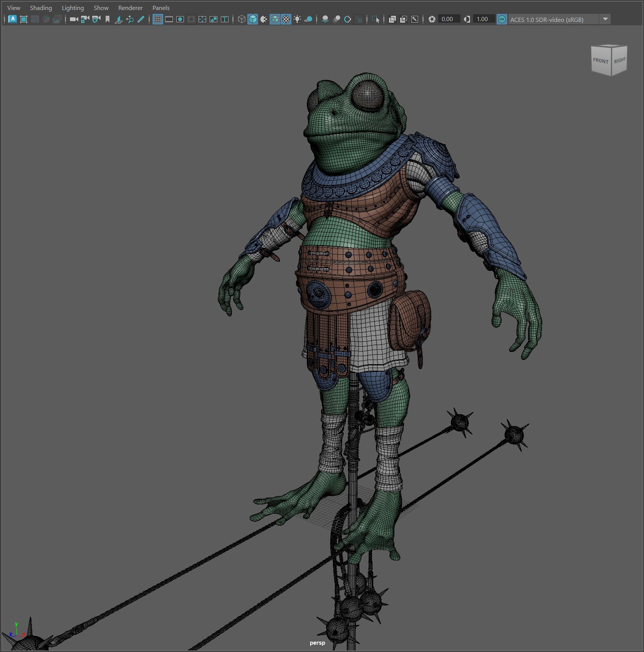Toggle Wireframe on Shaded
Screen dimensions: 644x652
(275, 19)
